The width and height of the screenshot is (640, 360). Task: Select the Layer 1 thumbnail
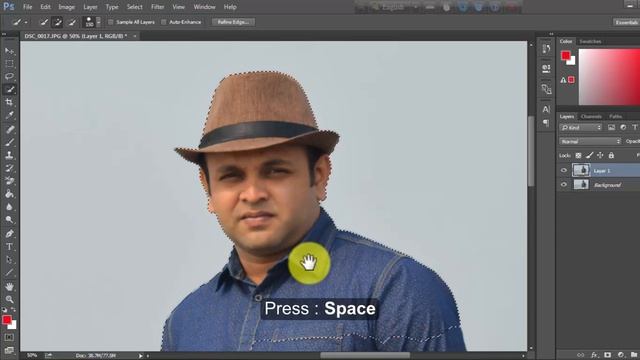581,170
